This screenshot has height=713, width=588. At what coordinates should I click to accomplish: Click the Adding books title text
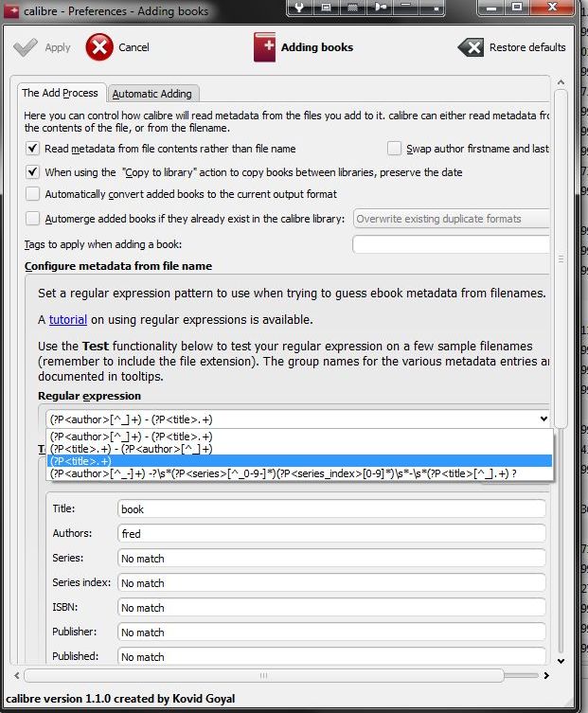317,47
